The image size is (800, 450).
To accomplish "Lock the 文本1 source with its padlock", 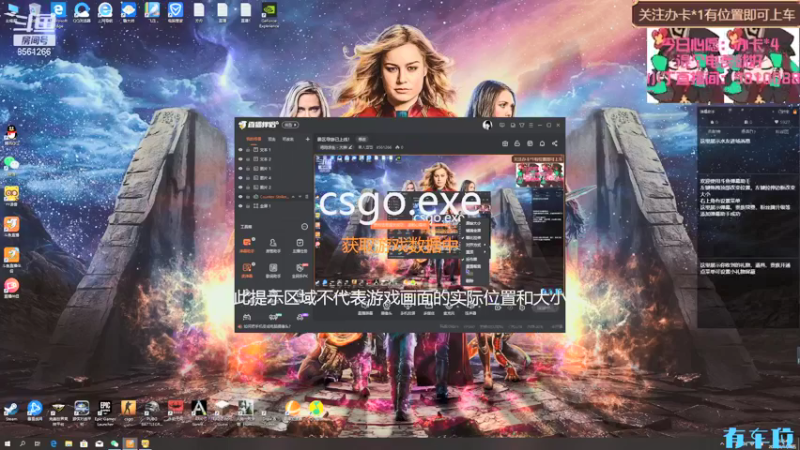I will point(248,150).
